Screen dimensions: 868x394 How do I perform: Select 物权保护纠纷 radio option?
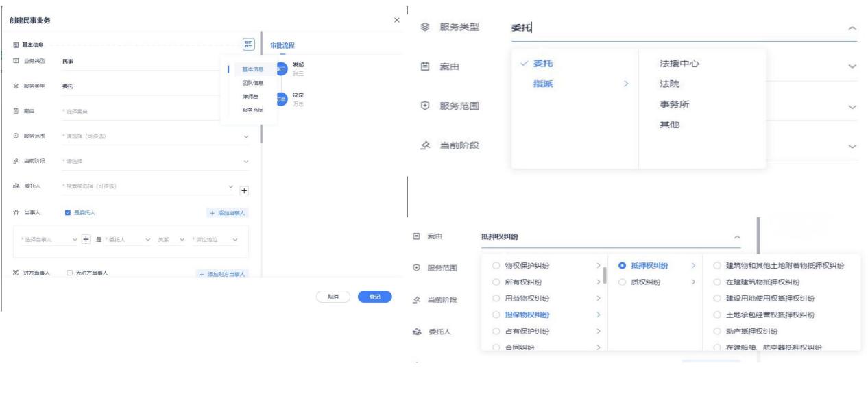click(496, 265)
